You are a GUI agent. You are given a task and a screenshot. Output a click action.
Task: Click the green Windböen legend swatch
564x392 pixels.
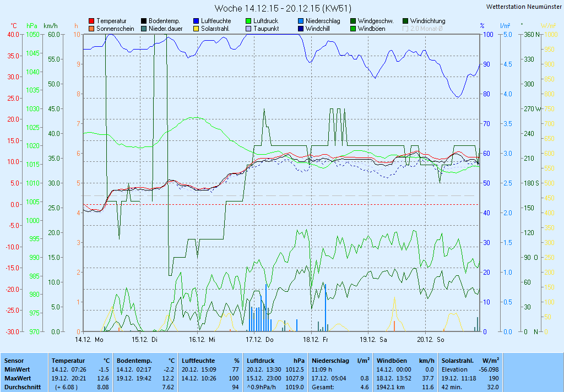353,29
